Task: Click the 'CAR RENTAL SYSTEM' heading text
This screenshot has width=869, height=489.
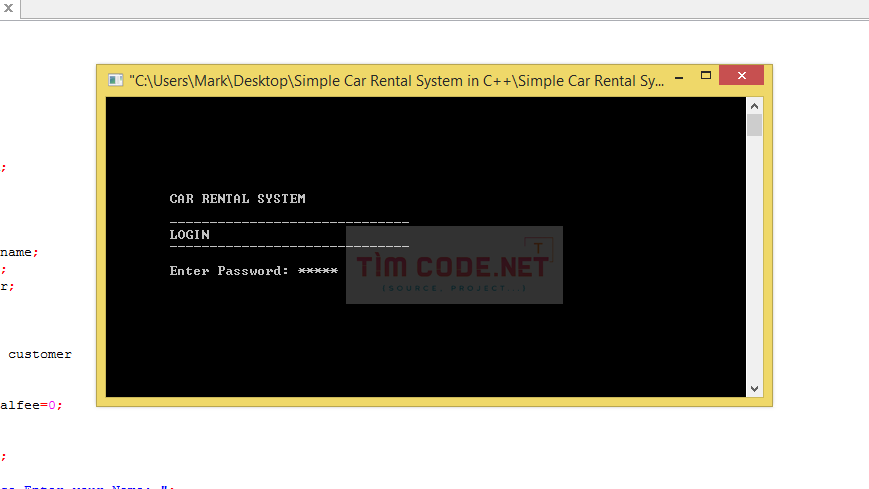Action: pyautogui.click(x=237, y=198)
